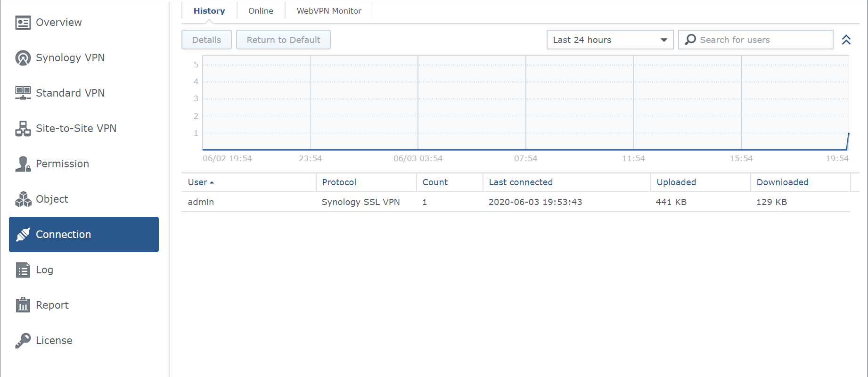Open the Log label
This screenshot has height=377, width=868.
44,270
